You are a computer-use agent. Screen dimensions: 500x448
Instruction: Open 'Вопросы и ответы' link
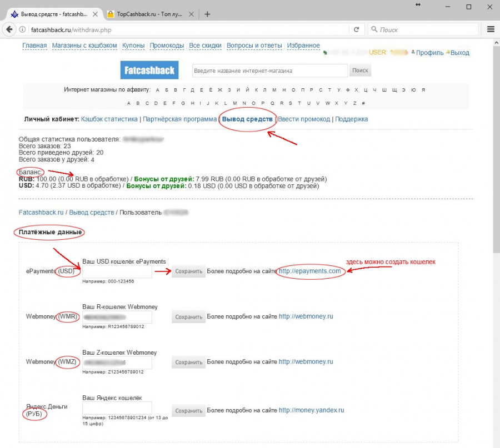[x=254, y=46]
